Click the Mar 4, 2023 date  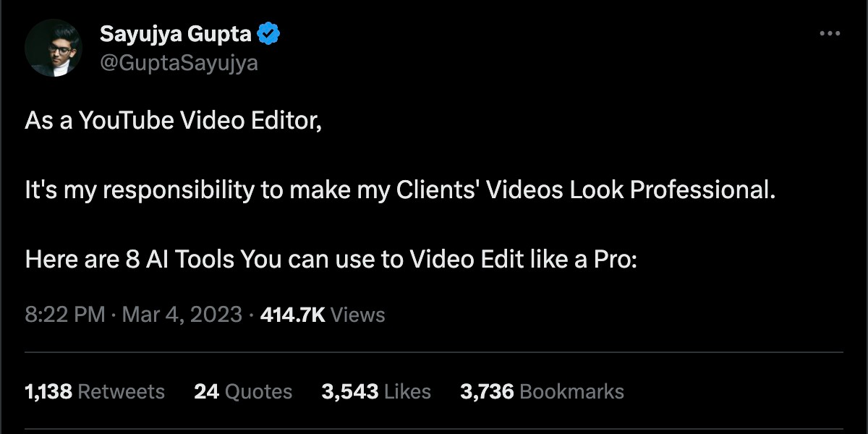coord(181,315)
